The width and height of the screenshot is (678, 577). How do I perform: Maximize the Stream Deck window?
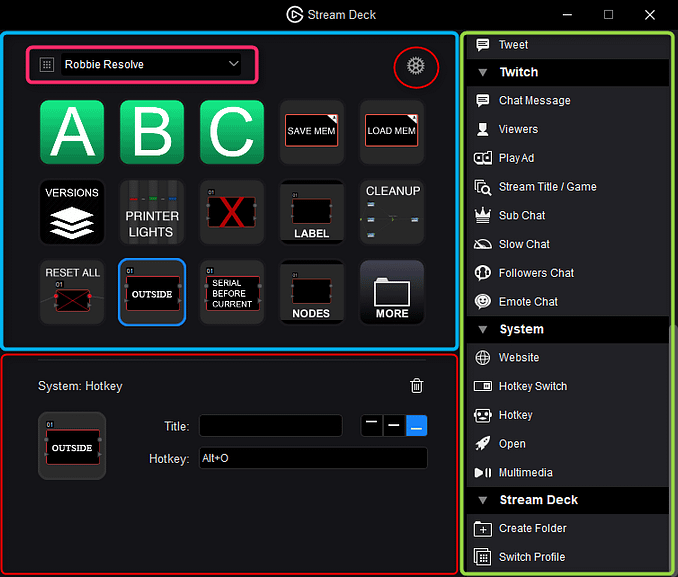tap(608, 15)
